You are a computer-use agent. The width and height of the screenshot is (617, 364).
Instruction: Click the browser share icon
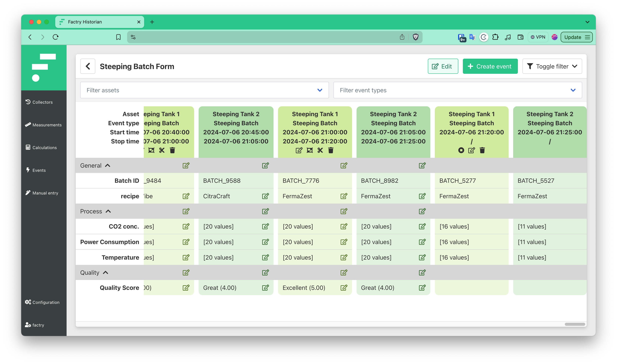(x=402, y=37)
